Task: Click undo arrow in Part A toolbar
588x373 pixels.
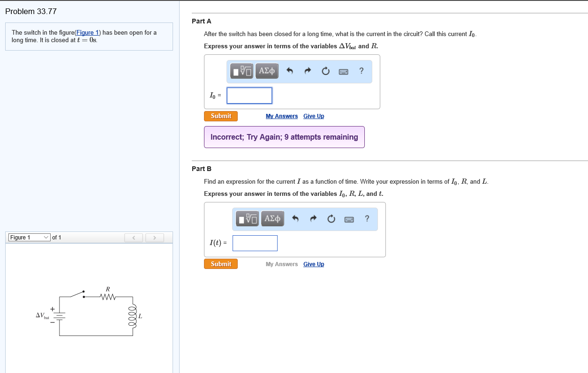Action: click(x=289, y=71)
